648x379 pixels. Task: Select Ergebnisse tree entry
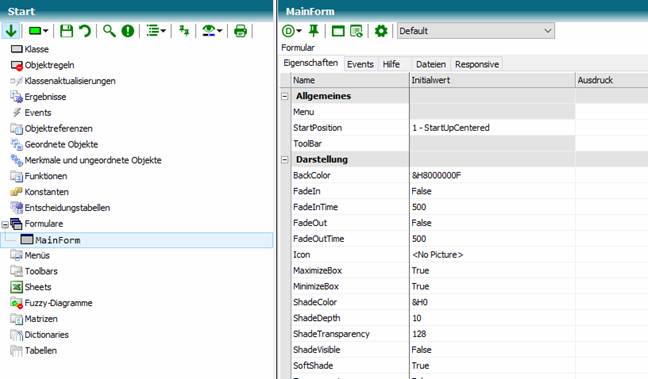click(45, 97)
